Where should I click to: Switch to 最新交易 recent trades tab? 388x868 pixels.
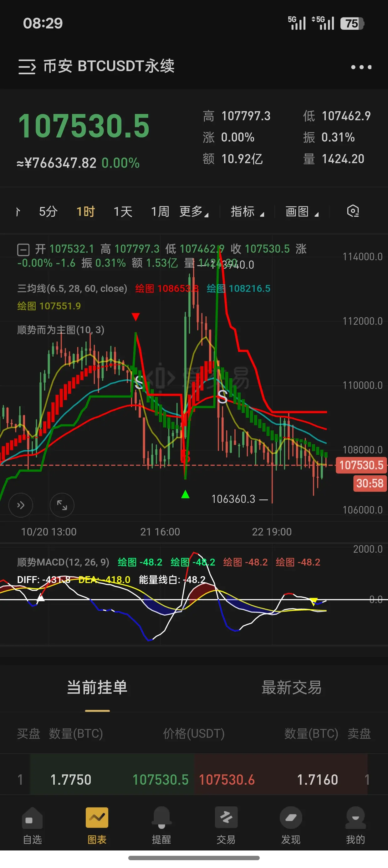pyautogui.click(x=291, y=688)
